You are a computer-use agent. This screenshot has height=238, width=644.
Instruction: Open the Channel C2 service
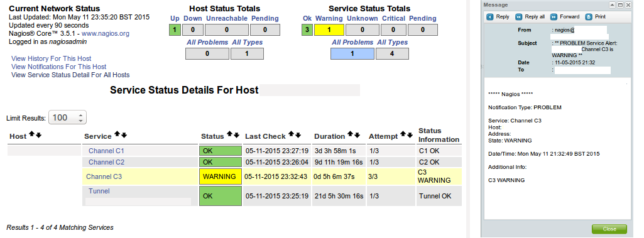tap(106, 162)
